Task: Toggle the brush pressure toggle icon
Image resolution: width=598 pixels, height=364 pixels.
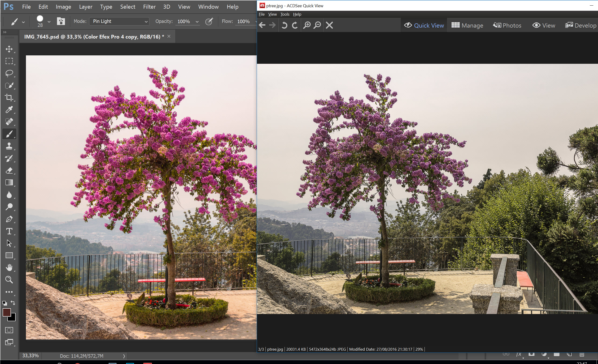Action: (209, 21)
